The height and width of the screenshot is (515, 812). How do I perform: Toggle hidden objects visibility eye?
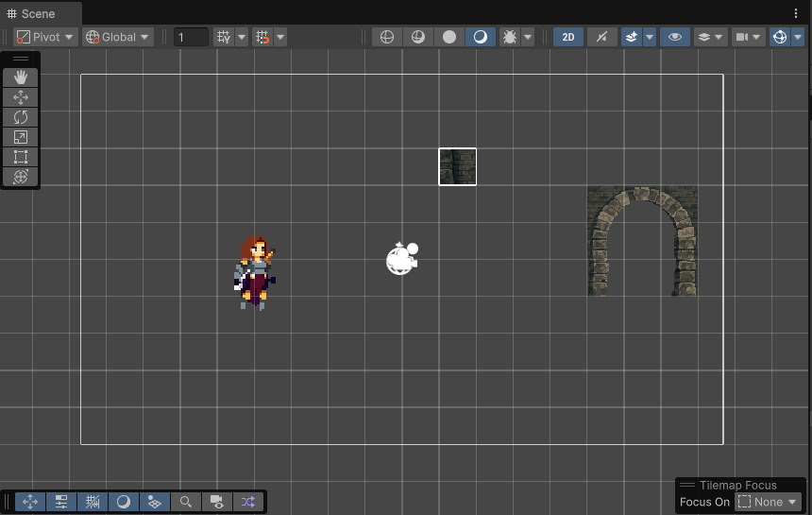pos(675,37)
